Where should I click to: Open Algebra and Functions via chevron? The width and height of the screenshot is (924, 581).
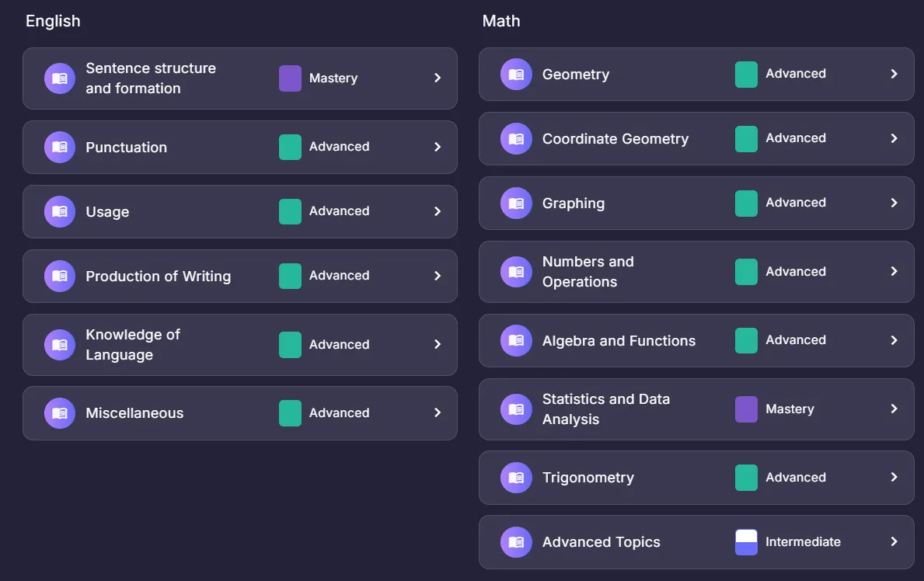coord(894,340)
